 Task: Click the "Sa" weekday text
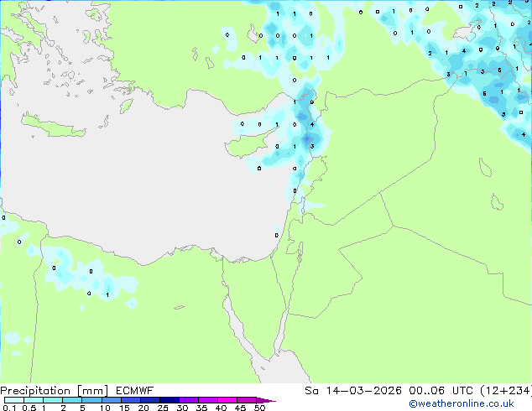coord(311,391)
